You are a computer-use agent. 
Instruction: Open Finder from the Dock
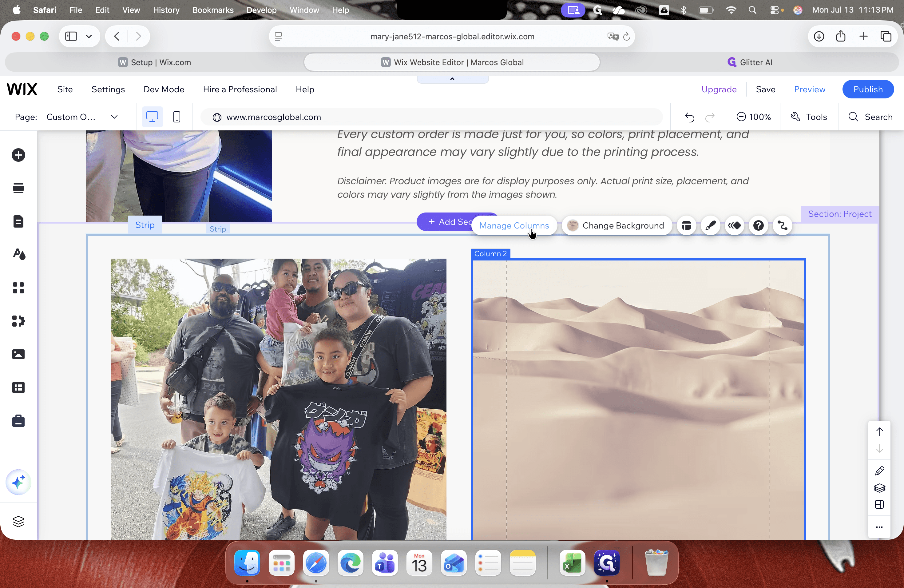247,563
